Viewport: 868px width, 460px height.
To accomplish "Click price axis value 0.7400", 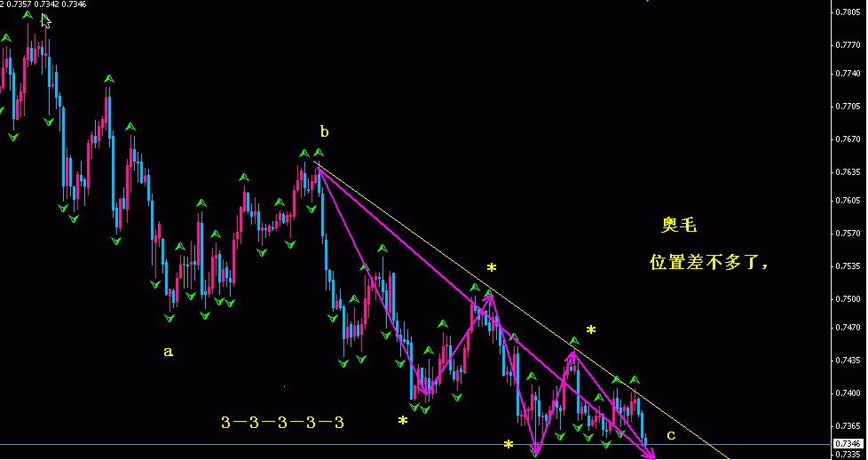I will [848, 393].
